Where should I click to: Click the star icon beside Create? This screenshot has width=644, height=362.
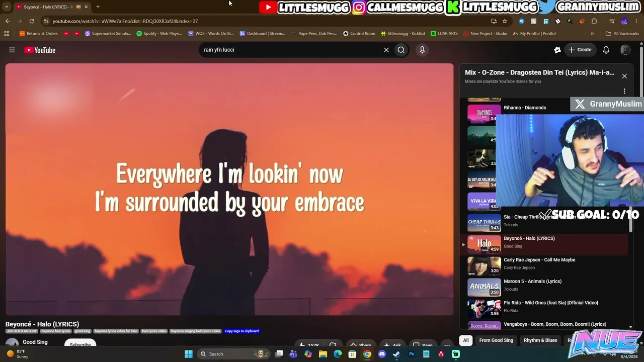[x=557, y=50]
